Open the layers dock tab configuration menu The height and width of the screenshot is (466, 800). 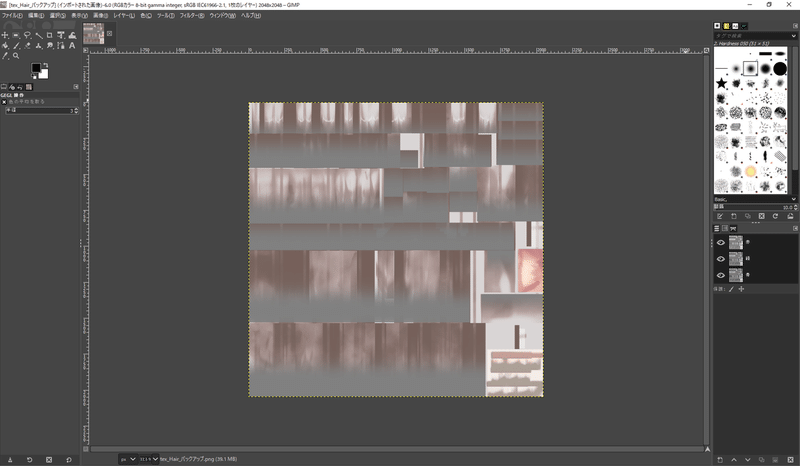click(x=795, y=228)
